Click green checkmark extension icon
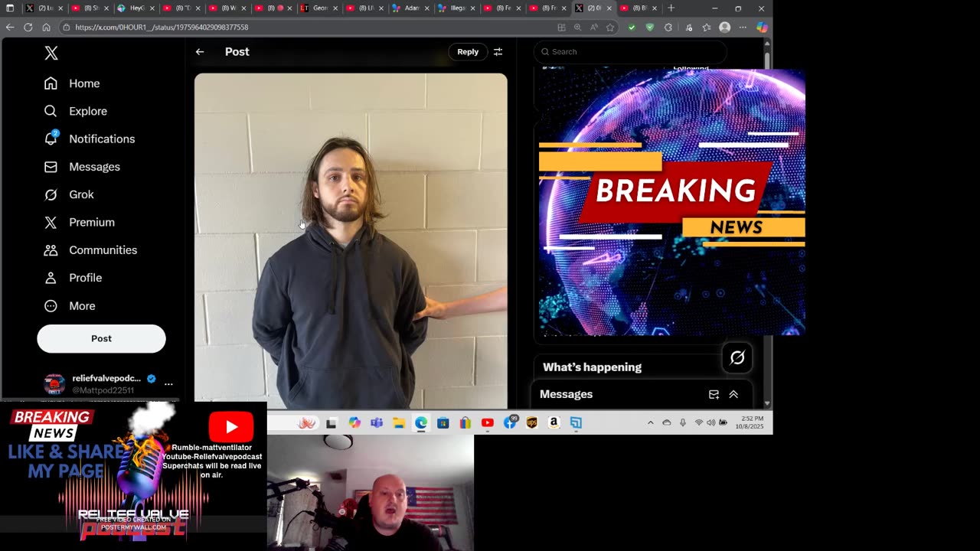Image resolution: width=980 pixels, height=551 pixels. coord(631,27)
